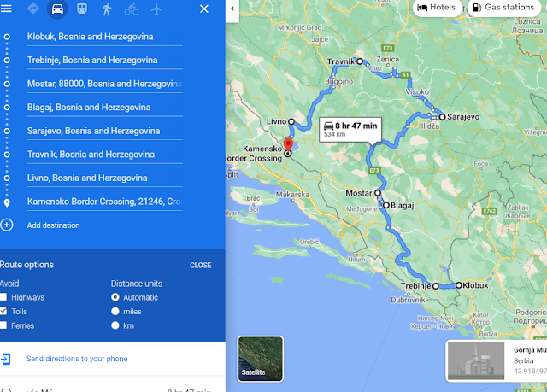Select Automatic distance units
This screenshot has width=547, height=392.
[115, 297]
